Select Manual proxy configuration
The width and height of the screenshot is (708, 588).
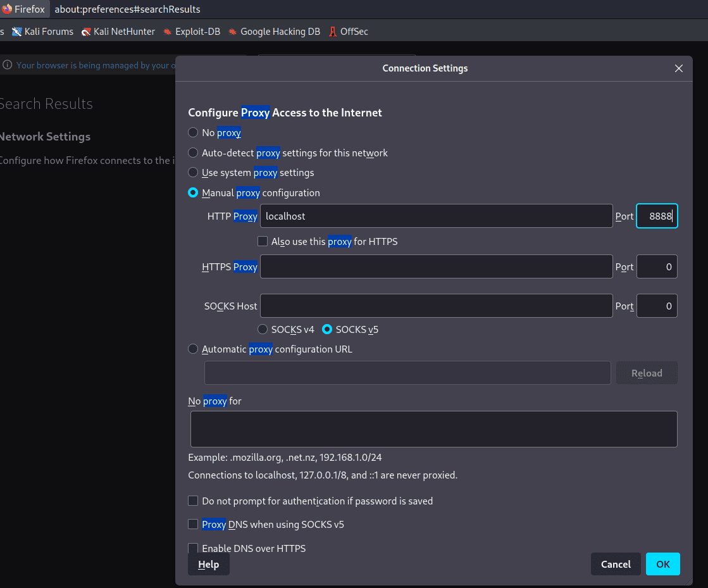tap(193, 192)
